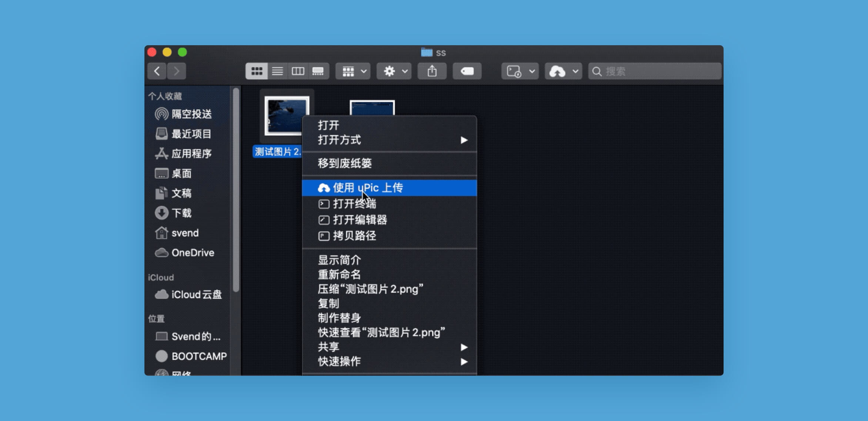Screen dimensions: 868x421
Task: Choose 压缩“测试图片 2.png” menu item
Action: 390,289
